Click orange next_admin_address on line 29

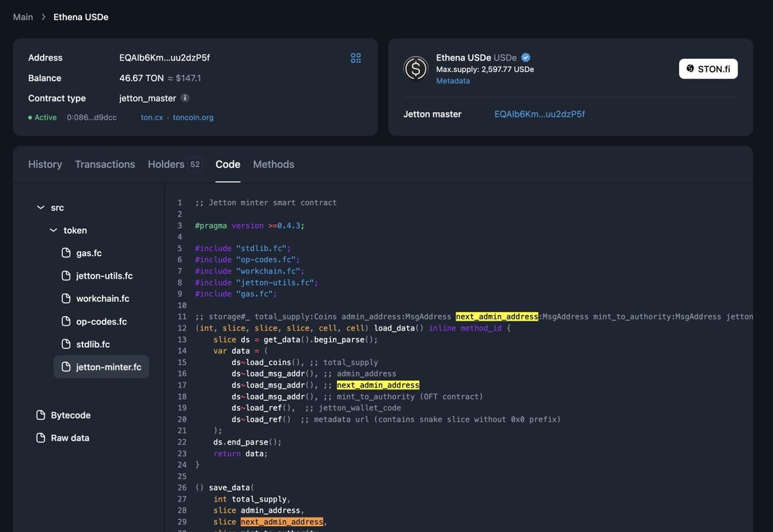coord(282,522)
